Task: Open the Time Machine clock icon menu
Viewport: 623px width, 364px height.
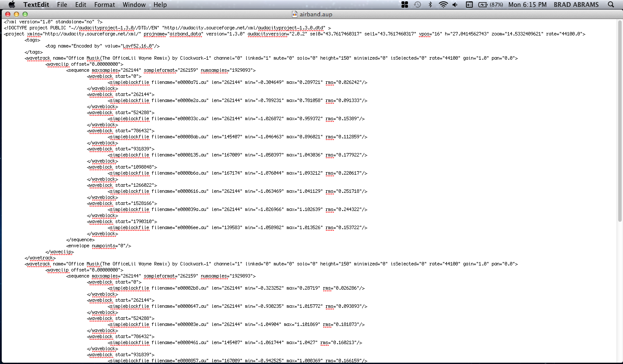Action: pyautogui.click(x=417, y=4)
